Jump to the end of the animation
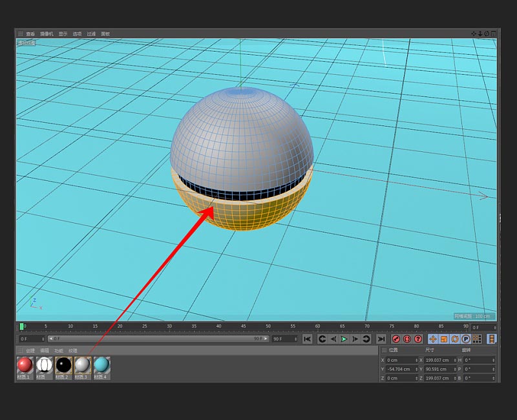 pyautogui.click(x=381, y=339)
